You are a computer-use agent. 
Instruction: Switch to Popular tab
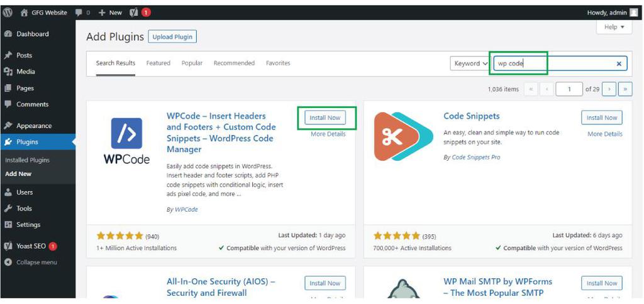coord(192,63)
